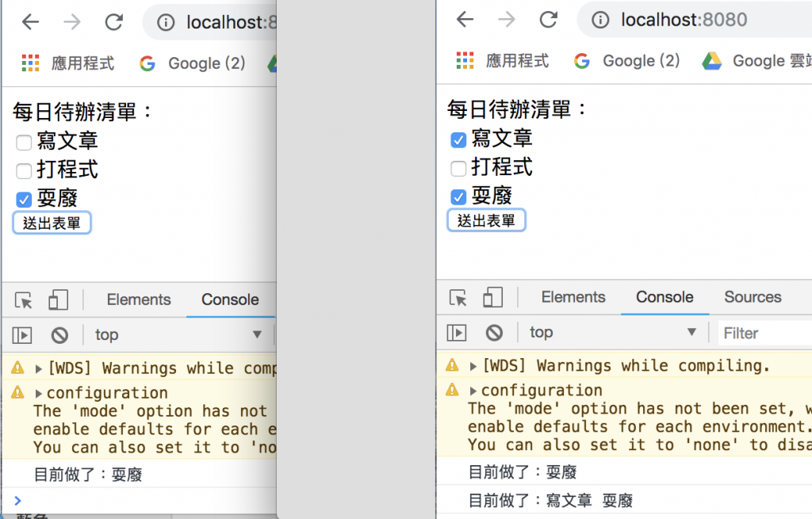Switch to Elements tab in right DevTools
The height and width of the screenshot is (519, 812).
click(x=573, y=297)
